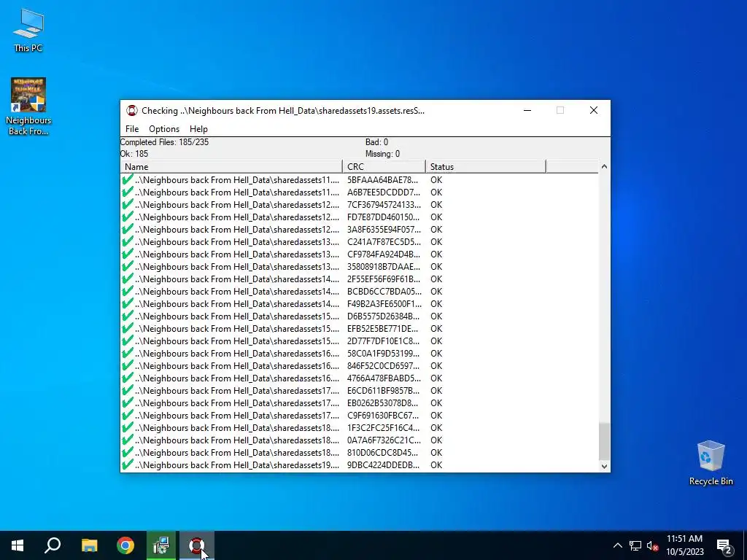Select the row with CRC 846F52C0CD6597...
747x560 pixels.
coord(359,366)
